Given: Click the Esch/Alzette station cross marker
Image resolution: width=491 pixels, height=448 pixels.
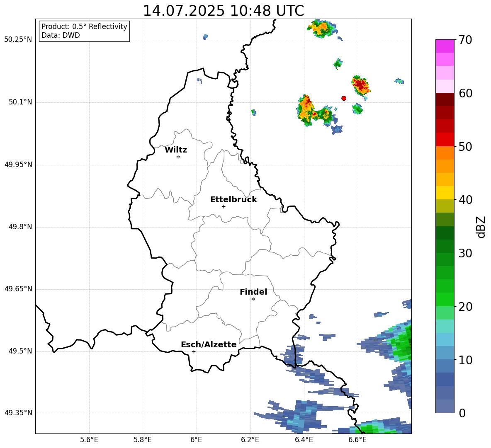Looking at the screenshot, I should click(x=194, y=351).
